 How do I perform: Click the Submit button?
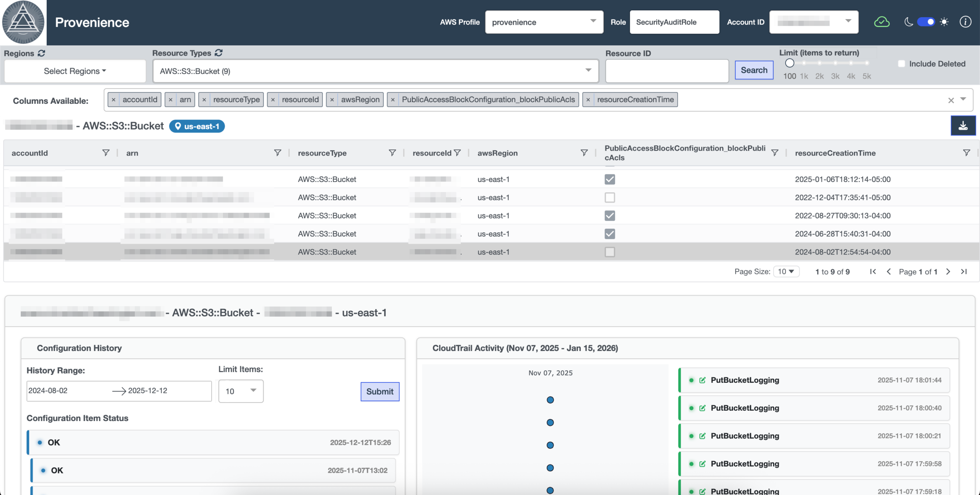[379, 392]
